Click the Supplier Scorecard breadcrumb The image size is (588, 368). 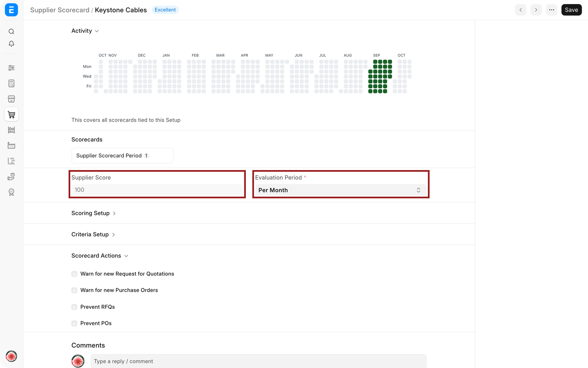[x=60, y=10]
